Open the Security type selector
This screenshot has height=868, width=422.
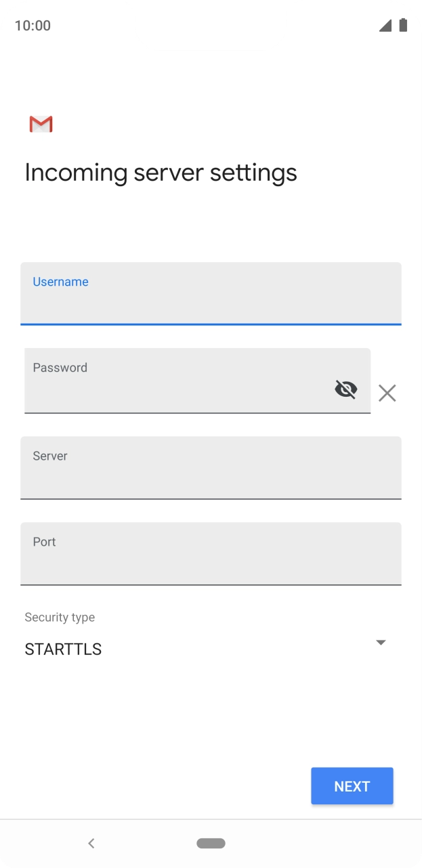point(203,642)
